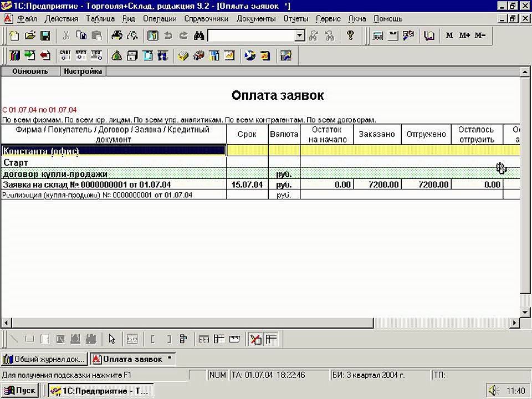The image size is (532, 399).
Task: Toggle the grid headers button beside the crossed pencil
Action: click(x=271, y=339)
